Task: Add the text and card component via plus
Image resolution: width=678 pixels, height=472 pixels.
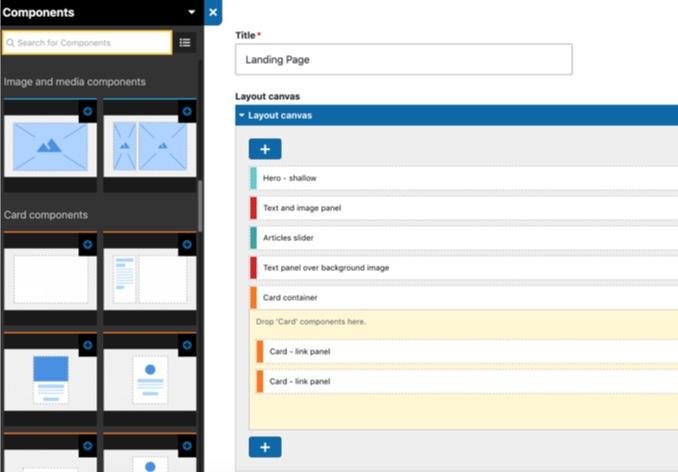Action: (186, 245)
